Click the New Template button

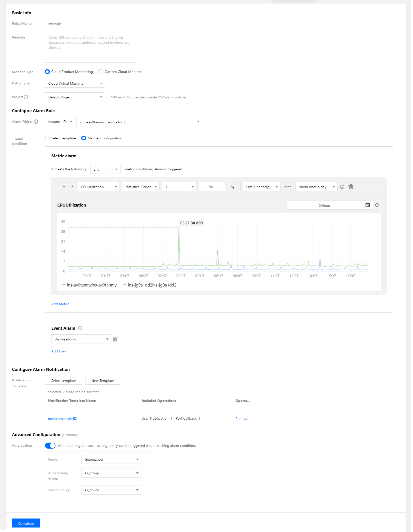click(x=103, y=380)
